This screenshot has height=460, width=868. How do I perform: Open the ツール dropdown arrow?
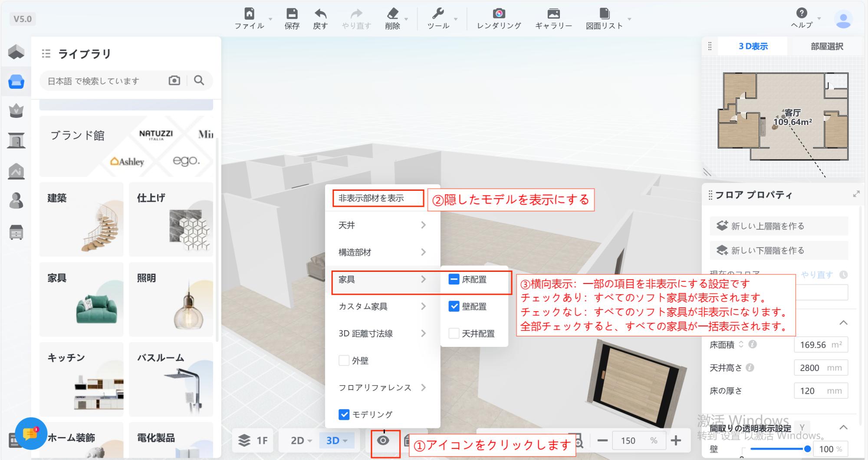click(x=456, y=19)
